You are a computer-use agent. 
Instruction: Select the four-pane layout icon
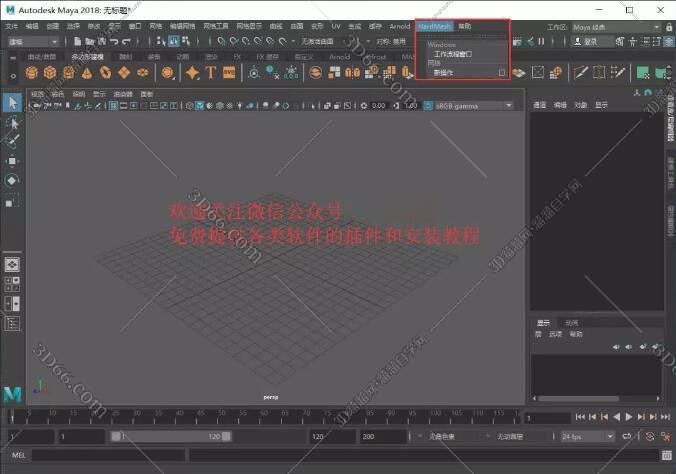12,284
